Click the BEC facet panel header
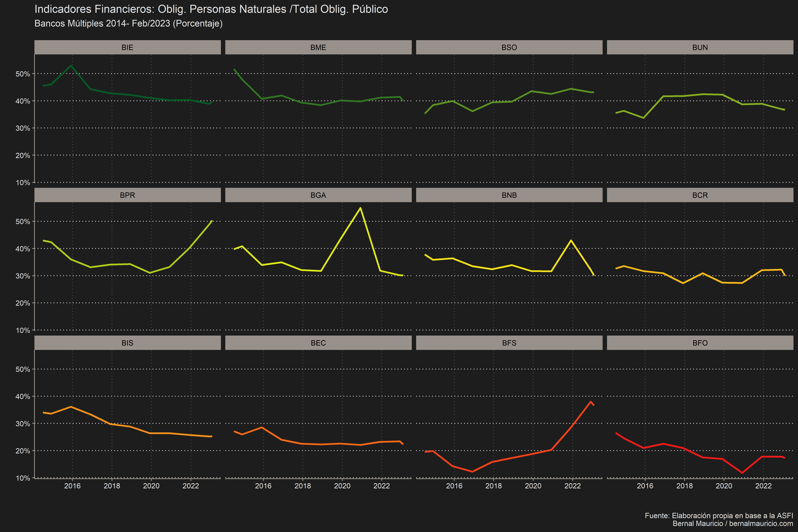This screenshot has height=532, width=798. coord(318,343)
